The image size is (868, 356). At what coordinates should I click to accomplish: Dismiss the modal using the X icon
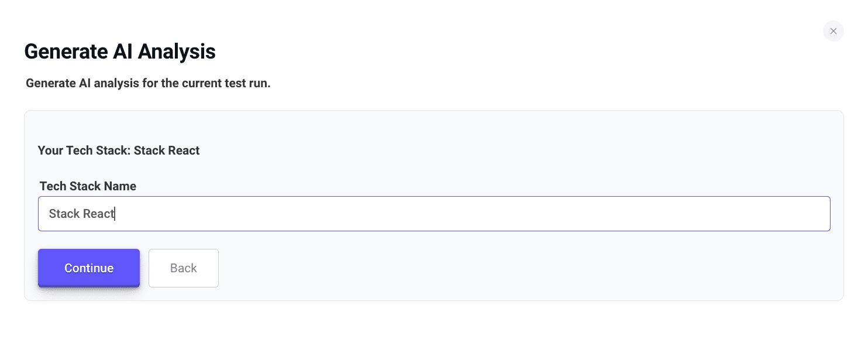coord(833,31)
